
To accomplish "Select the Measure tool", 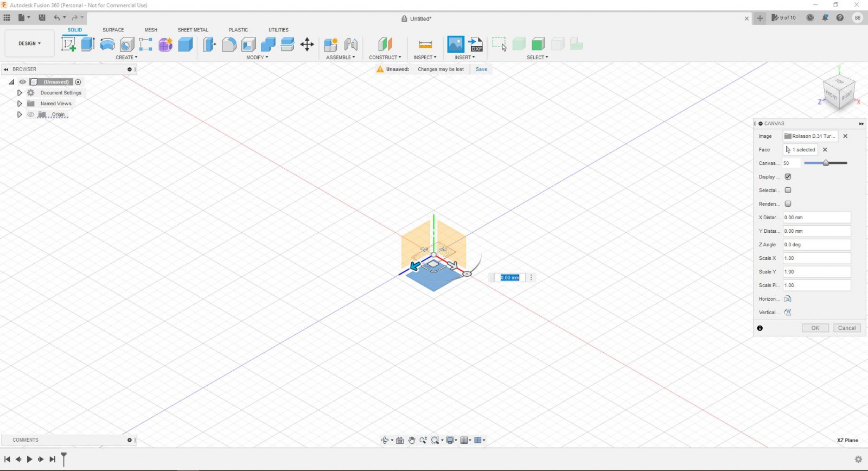I will [425, 44].
